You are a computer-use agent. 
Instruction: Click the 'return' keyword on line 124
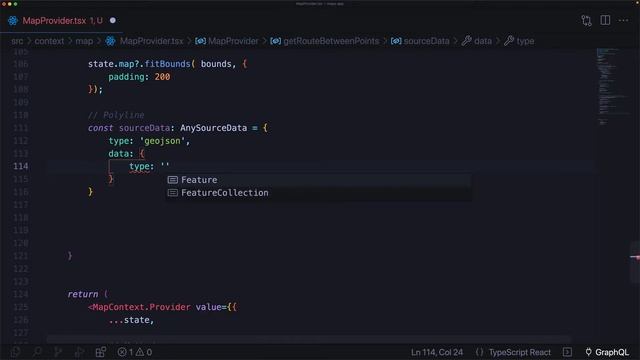82,294
